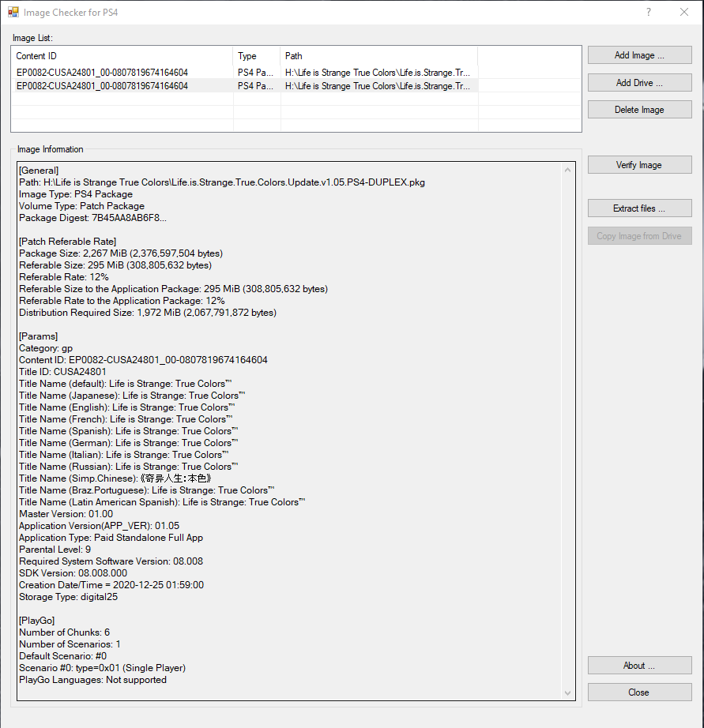Click the 'Referable Size: 295 MiB' line

(x=115, y=265)
